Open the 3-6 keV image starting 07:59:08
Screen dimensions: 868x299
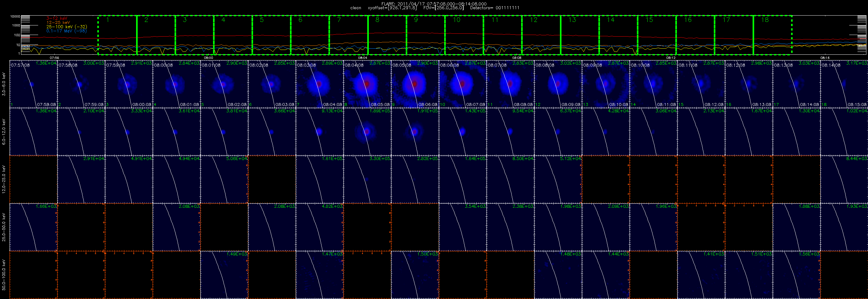coord(129,84)
